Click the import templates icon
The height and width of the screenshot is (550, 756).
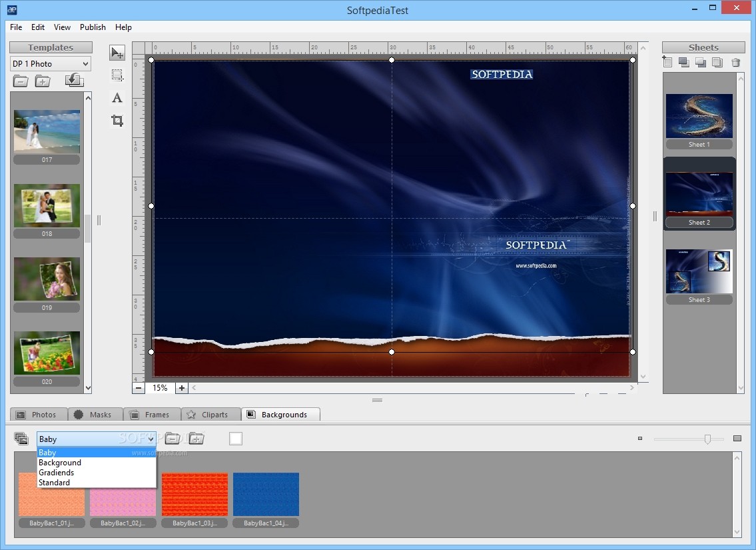(x=74, y=79)
